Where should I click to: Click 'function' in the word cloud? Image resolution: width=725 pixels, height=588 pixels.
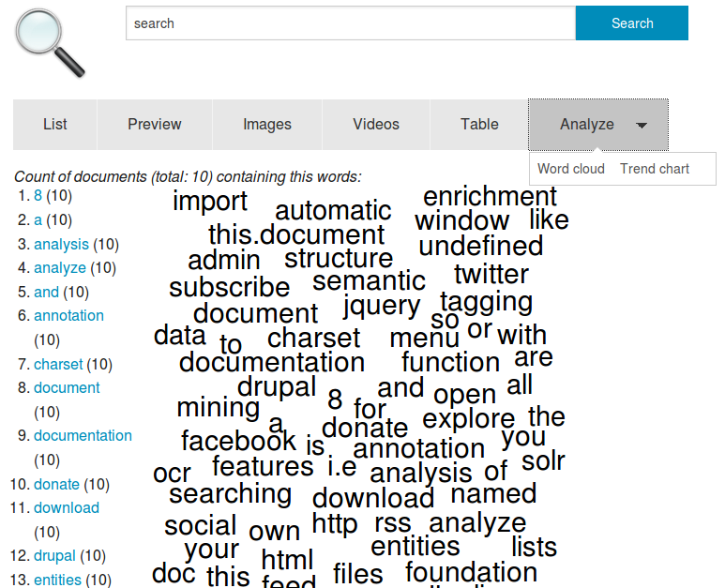click(450, 361)
